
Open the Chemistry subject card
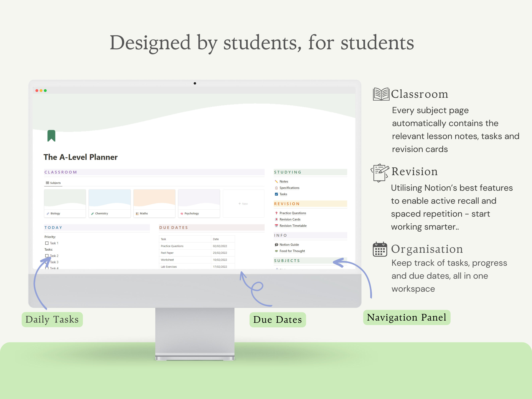coord(110,203)
